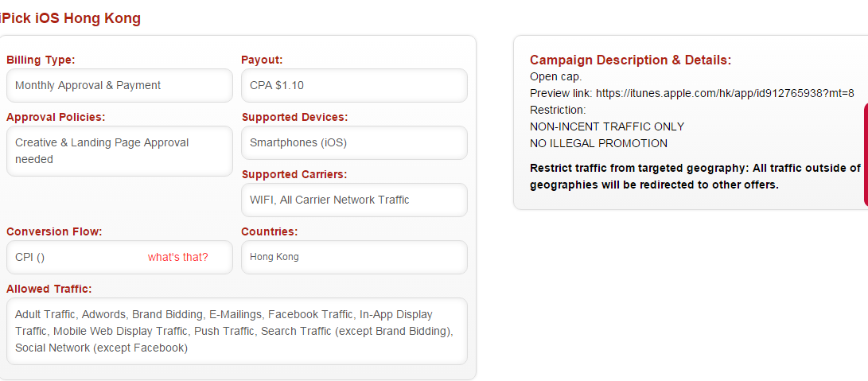Click the Payout CPA $1.10 field
Screen dimensions: 868x381
[x=353, y=85]
